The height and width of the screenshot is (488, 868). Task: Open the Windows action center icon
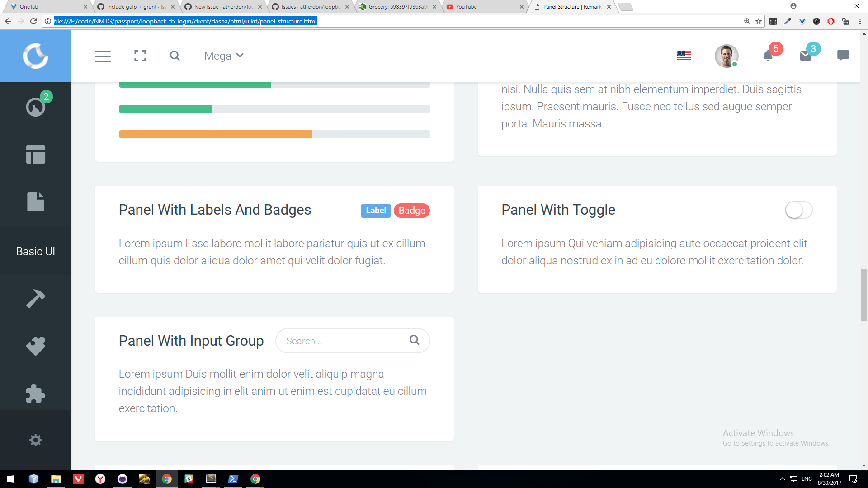pyautogui.click(x=853, y=479)
